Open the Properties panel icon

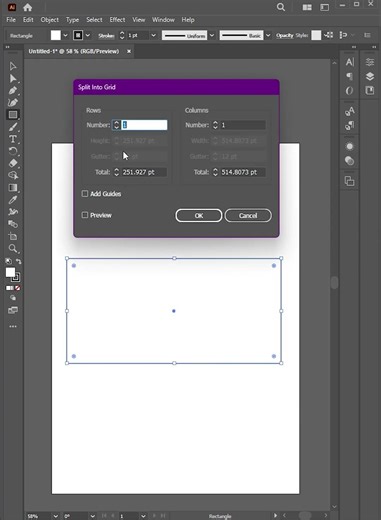click(370, 62)
